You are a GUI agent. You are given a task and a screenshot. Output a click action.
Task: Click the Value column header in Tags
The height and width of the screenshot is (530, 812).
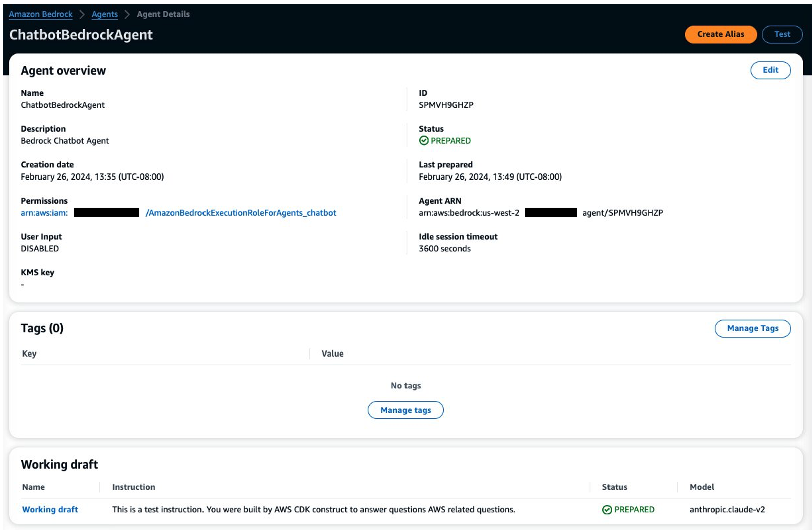point(333,354)
